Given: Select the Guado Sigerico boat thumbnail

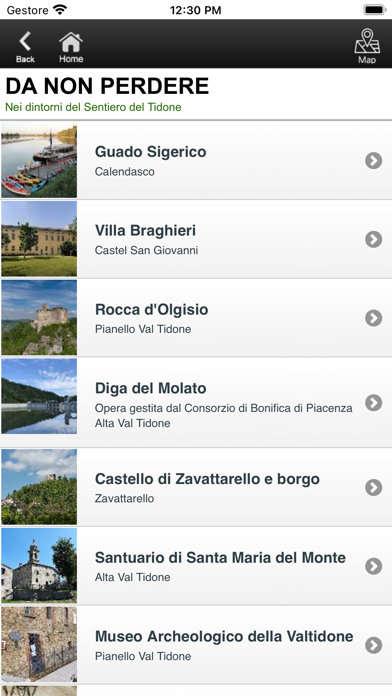Looking at the screenshot, I should coord(39,160).
